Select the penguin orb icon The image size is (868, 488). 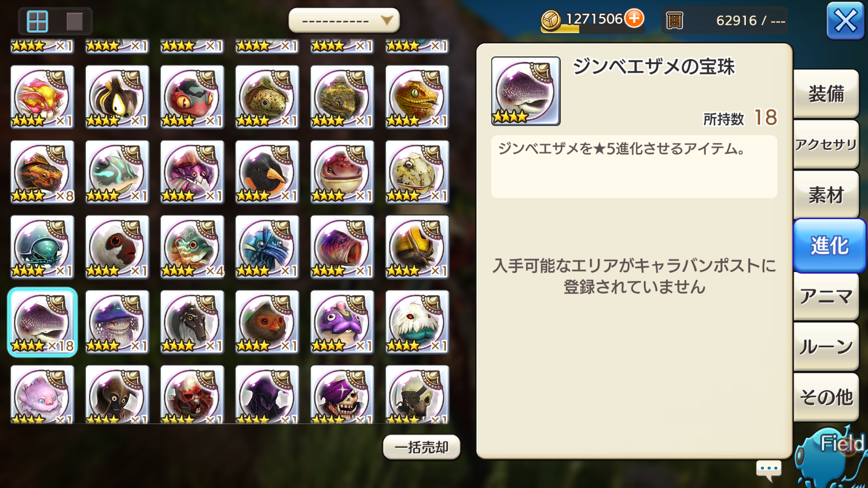point(267,172)
